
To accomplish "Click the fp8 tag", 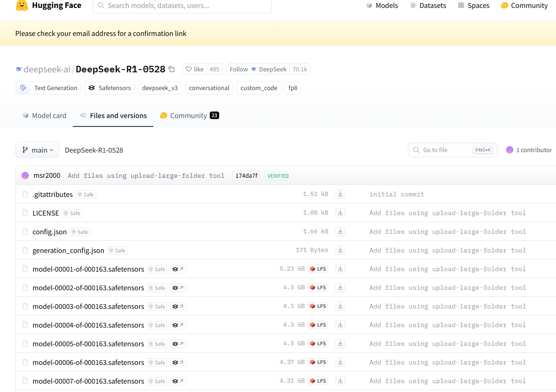I will [293, 88].
